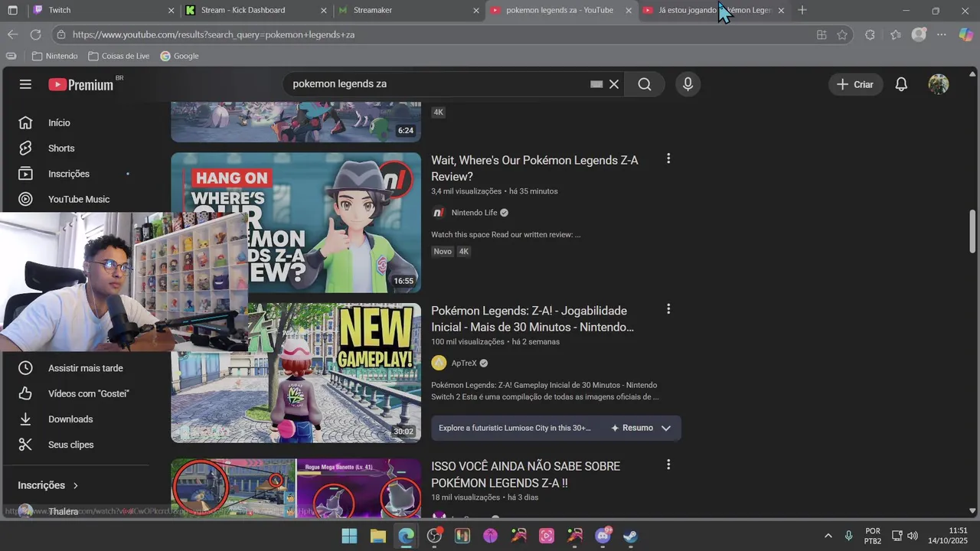Visit ApTreX channel name
980x551 pixels.
pos(464,364)
